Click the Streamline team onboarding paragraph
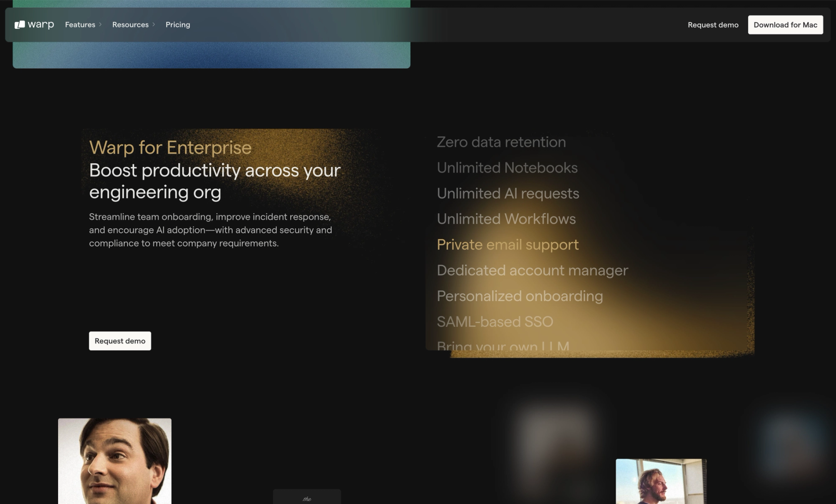This screenshot has width=836, height=504. coord(211,230)
